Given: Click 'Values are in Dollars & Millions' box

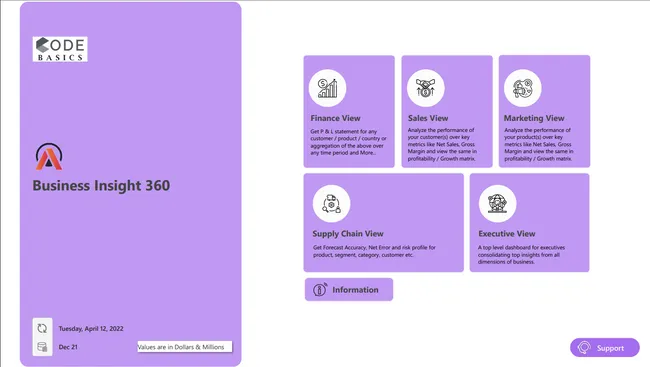Looking at the screenshot, I should coord(185,347).
